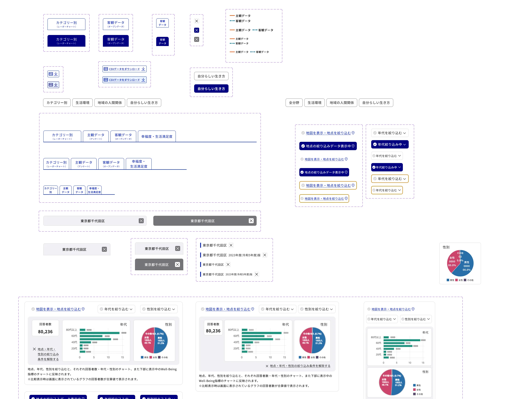Click the 全分野 category chip

point(294,103)
